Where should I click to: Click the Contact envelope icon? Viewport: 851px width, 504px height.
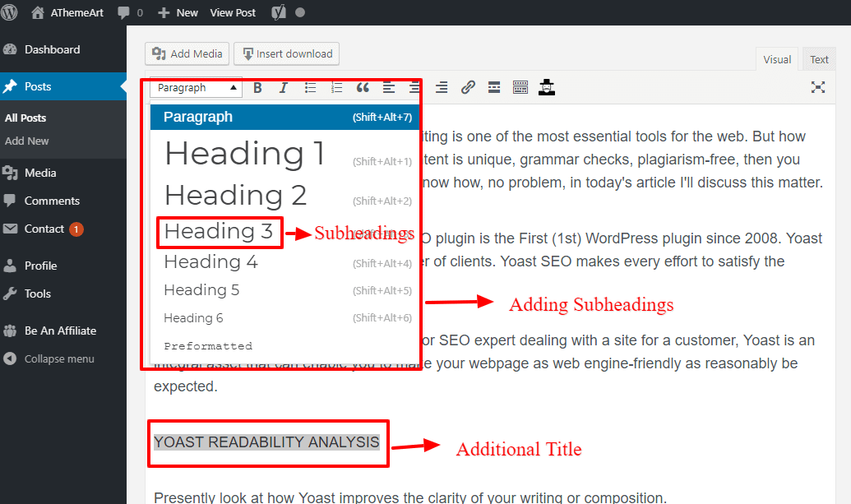[x=10, y=229]
